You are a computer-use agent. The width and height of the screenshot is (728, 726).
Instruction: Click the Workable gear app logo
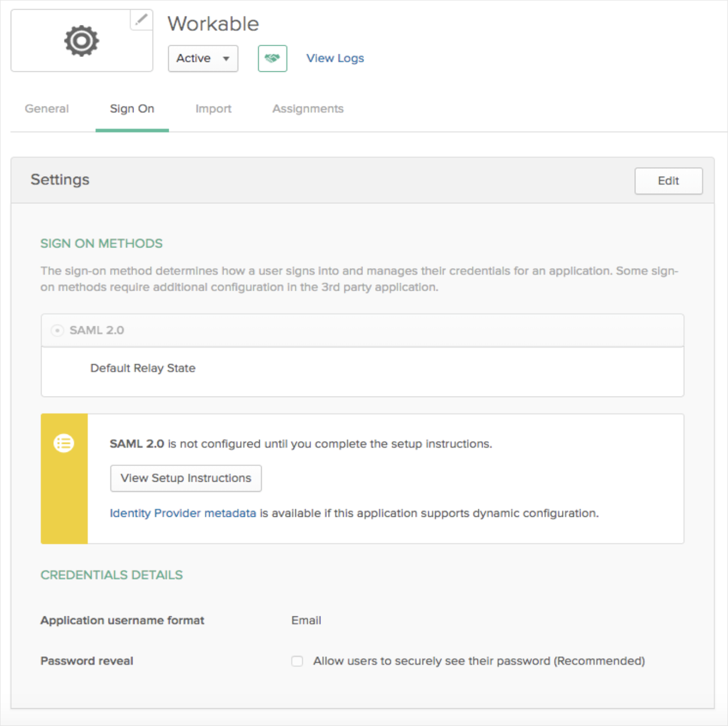tap(81, 40)
